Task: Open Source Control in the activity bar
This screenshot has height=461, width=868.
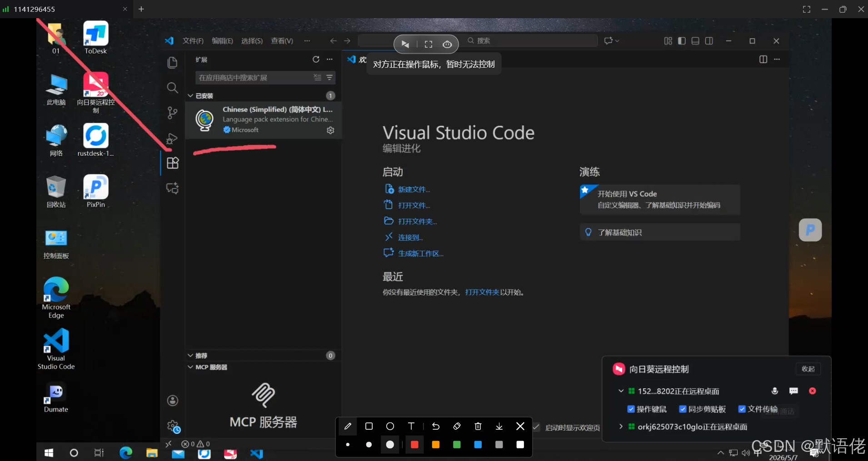Action: coord(172,113)
